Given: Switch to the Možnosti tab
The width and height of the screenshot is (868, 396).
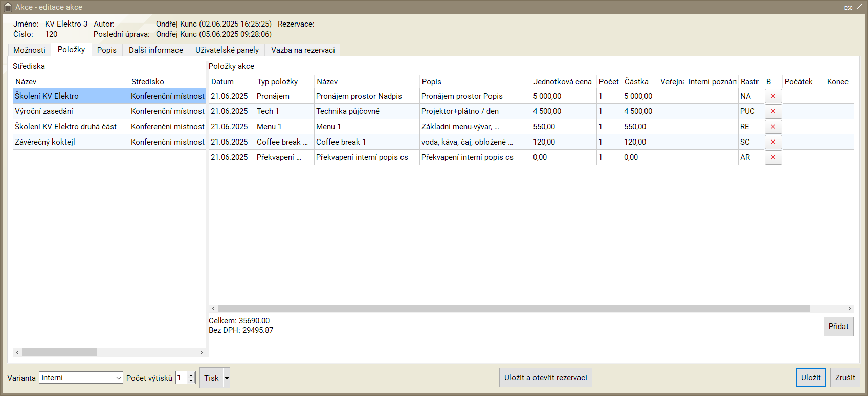Looking at the screenshot, I should (x=29, y=50).
